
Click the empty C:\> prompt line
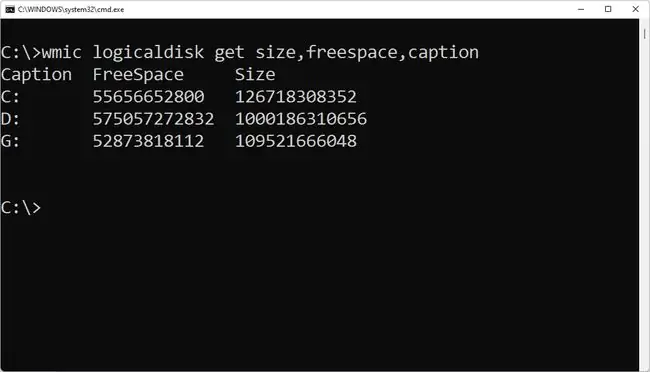[x=21, y=208]
